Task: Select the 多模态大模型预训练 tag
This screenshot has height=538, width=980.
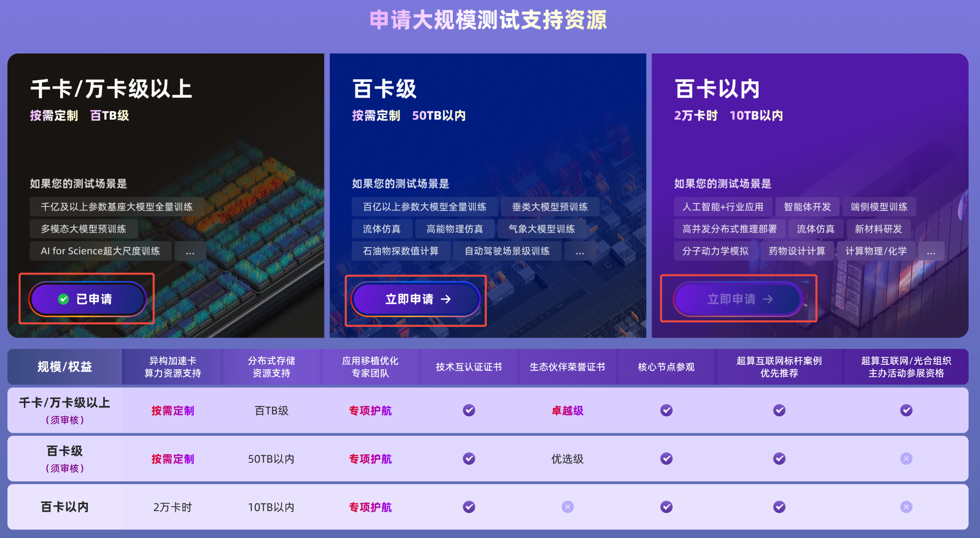Action: tap(83, 229)
